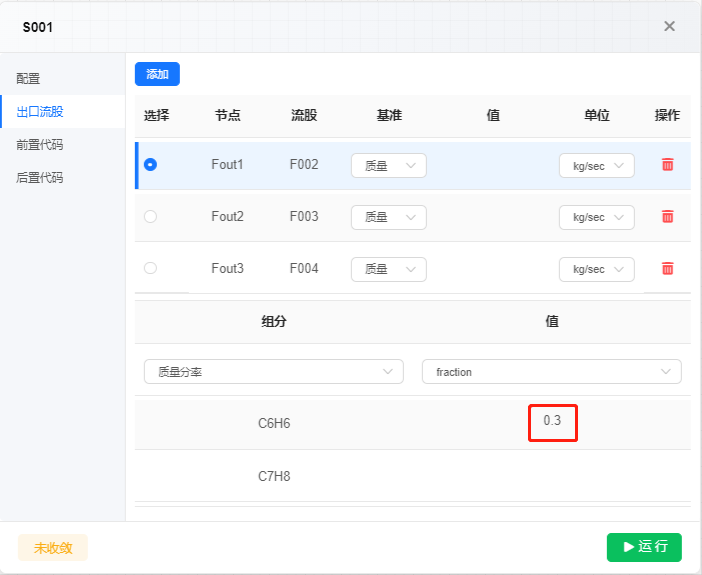Open the 前置代码 tab

(63, 145)
